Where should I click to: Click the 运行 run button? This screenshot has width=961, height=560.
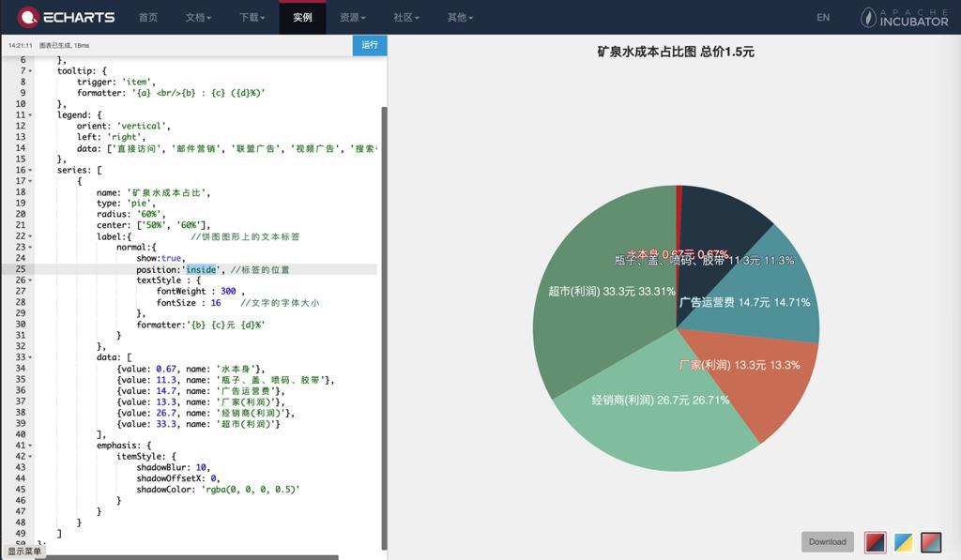pyautogui.click(x=370, y=45)
